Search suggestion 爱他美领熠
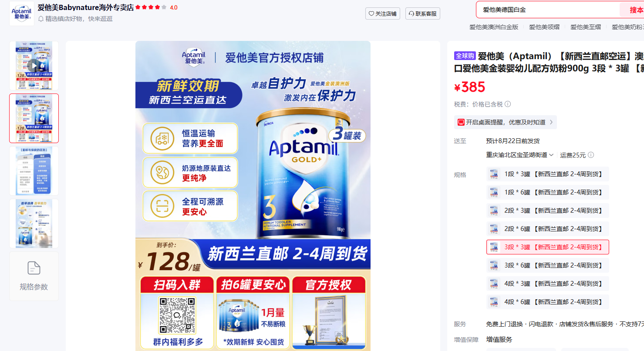 544,27
